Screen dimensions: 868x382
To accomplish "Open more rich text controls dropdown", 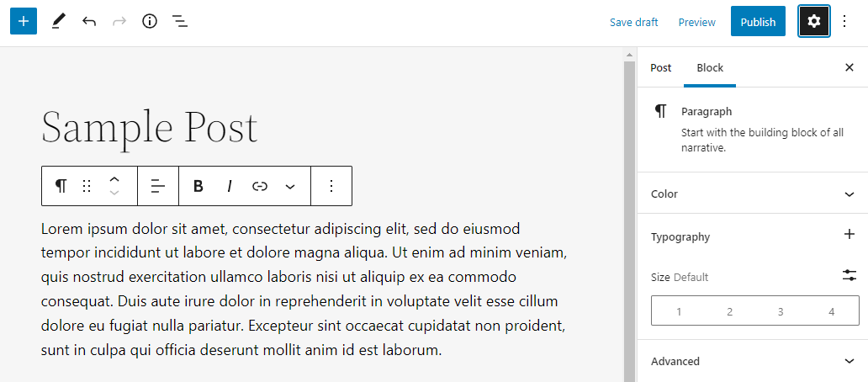I will click(290, 186).
